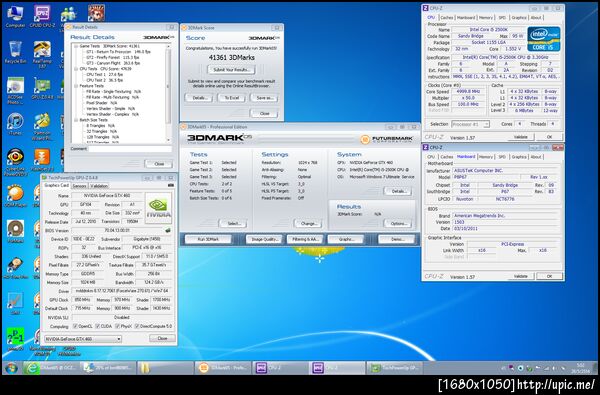Click Change under Settings in 3DMark05
The height and width of the screenshot is (395, 600).
click(308, 223)
